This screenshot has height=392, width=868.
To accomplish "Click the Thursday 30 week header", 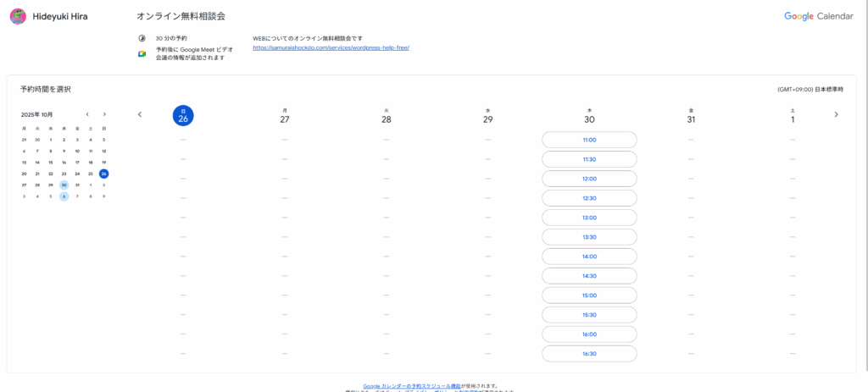I will point(590,116).
